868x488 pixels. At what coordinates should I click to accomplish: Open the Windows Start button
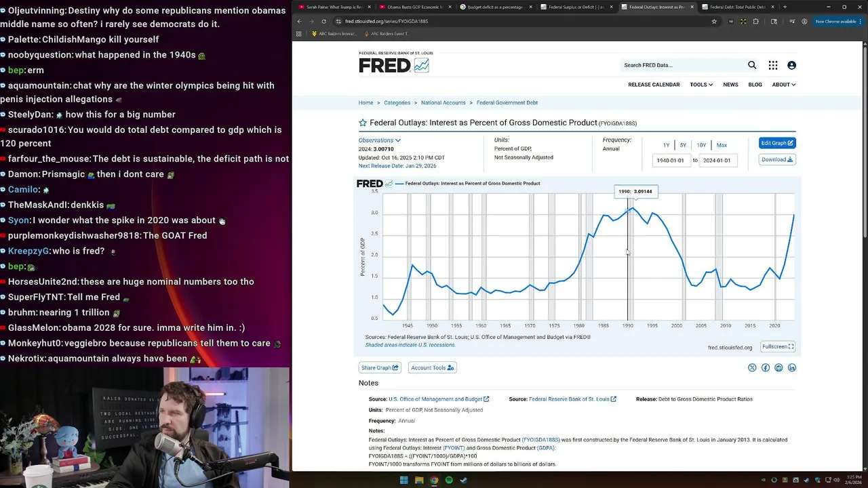coord(404,480)
